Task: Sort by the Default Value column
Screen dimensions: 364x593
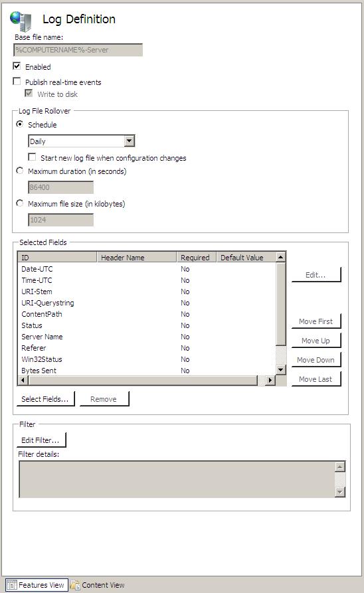Action: click(246, 257)
